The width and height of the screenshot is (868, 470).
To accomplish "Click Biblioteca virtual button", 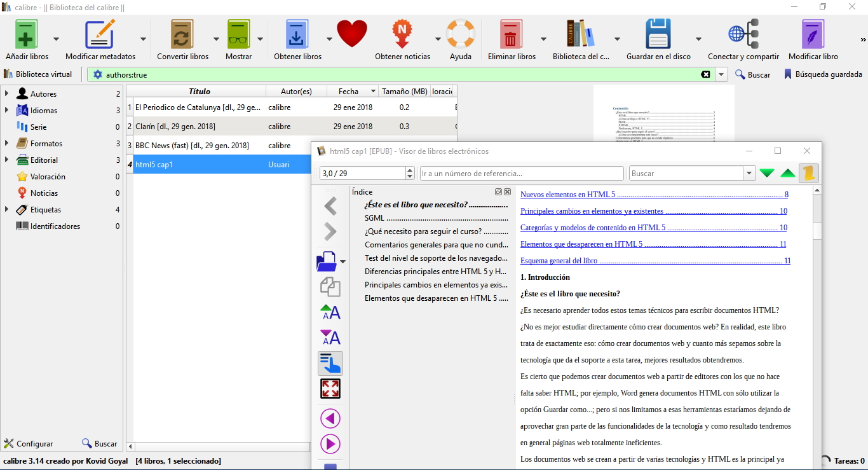I will [39, 74].
